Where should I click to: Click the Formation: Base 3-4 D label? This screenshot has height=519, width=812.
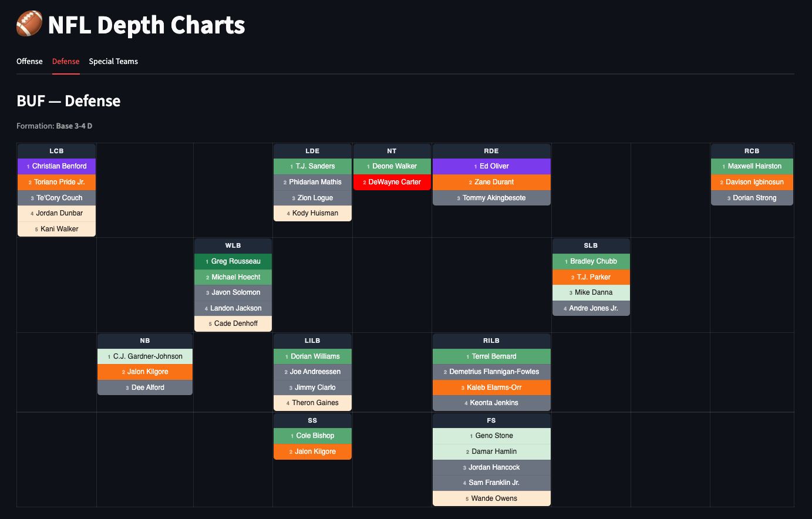54,126
